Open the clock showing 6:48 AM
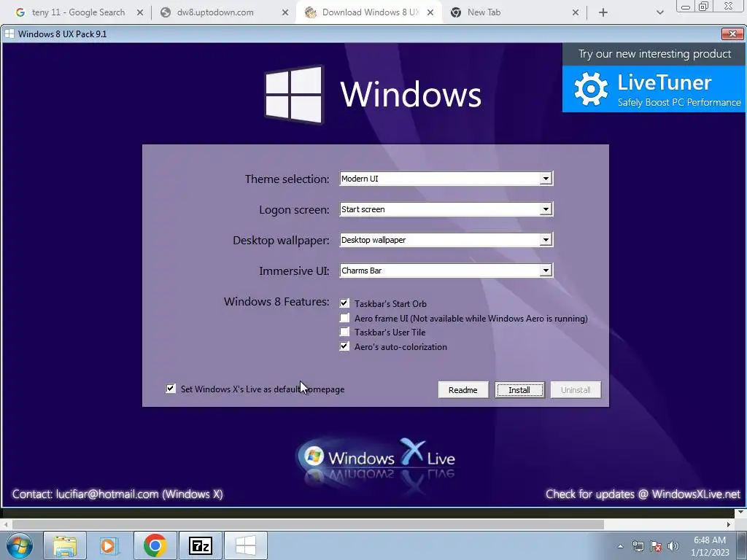The image size is (747, 560). click(711, 546)
